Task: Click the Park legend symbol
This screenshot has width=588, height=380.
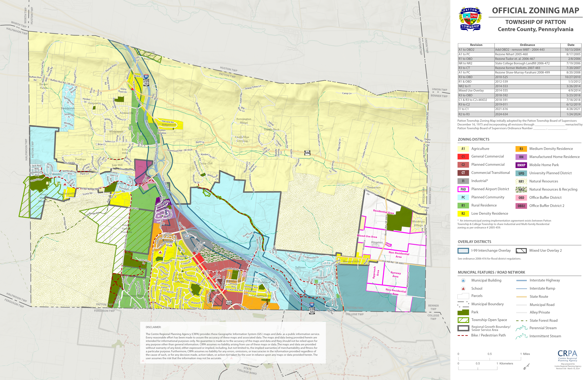Action: [x=463, y=312]
